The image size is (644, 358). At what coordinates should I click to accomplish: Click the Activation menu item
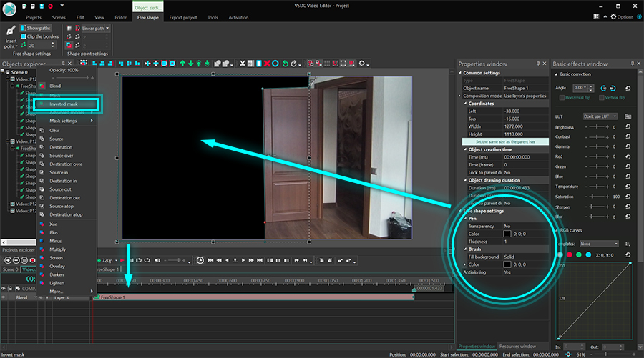pyautogui.click(x=238, y=17)
